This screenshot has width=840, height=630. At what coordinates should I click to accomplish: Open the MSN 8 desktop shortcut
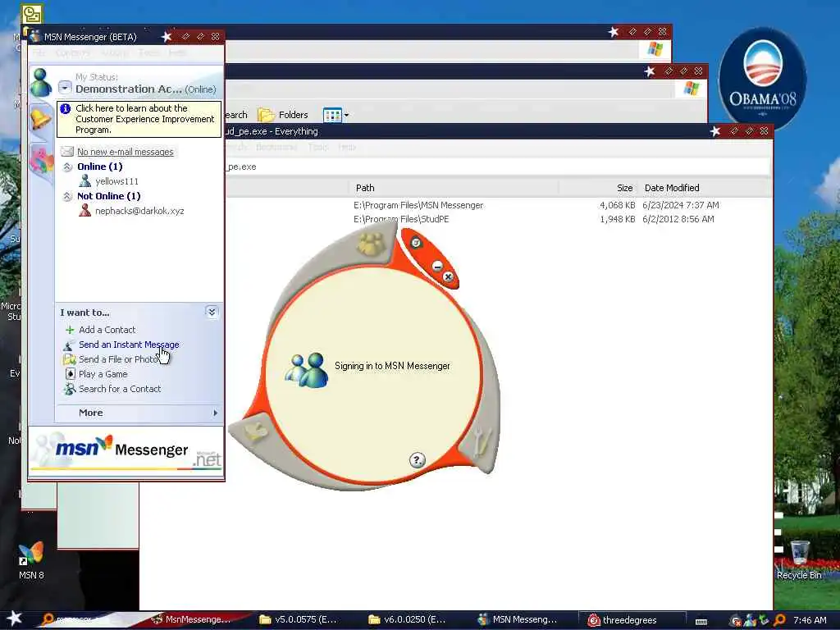(x=31, y=561)
